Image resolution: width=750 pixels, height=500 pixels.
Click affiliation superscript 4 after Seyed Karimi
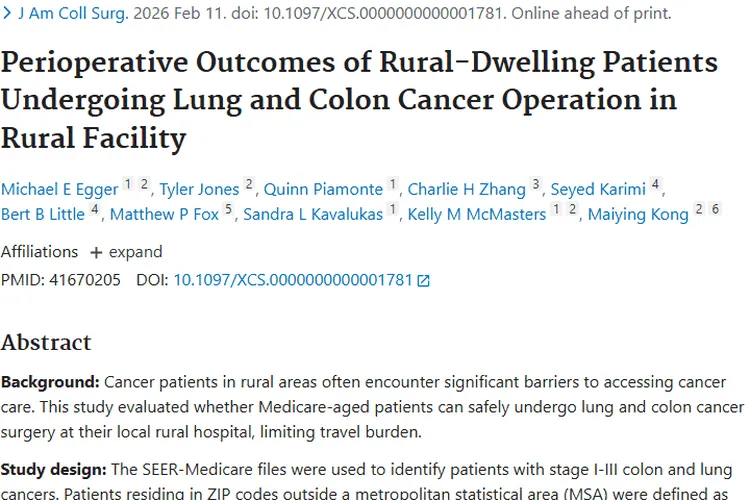(x=655, y=185)
